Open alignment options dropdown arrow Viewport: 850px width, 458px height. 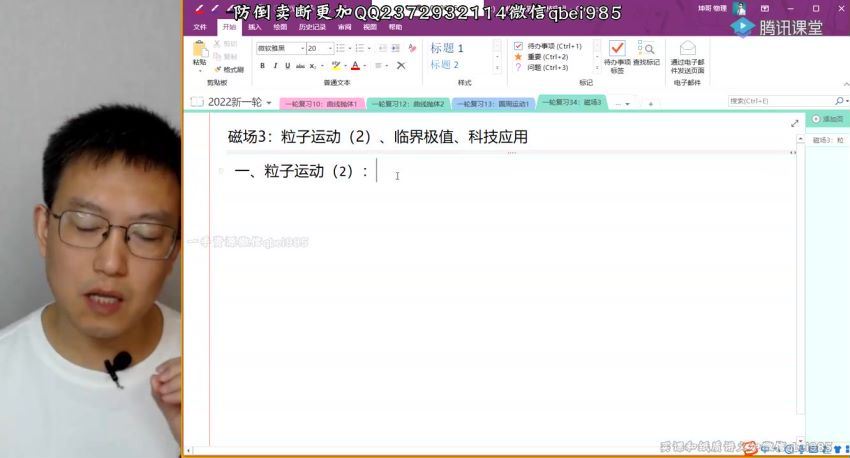coord(387,66)
